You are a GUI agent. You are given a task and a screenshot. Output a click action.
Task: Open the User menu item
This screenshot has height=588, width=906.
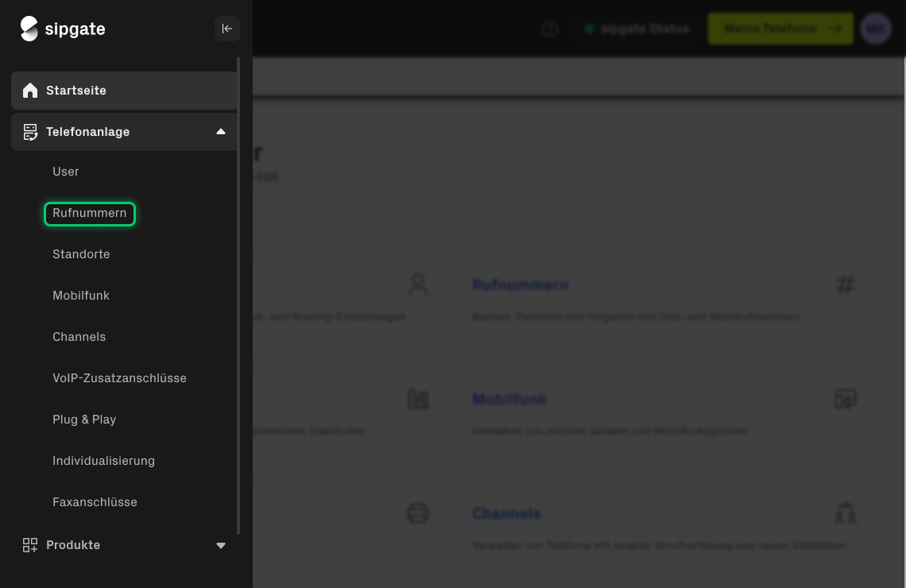pos(66,172)
